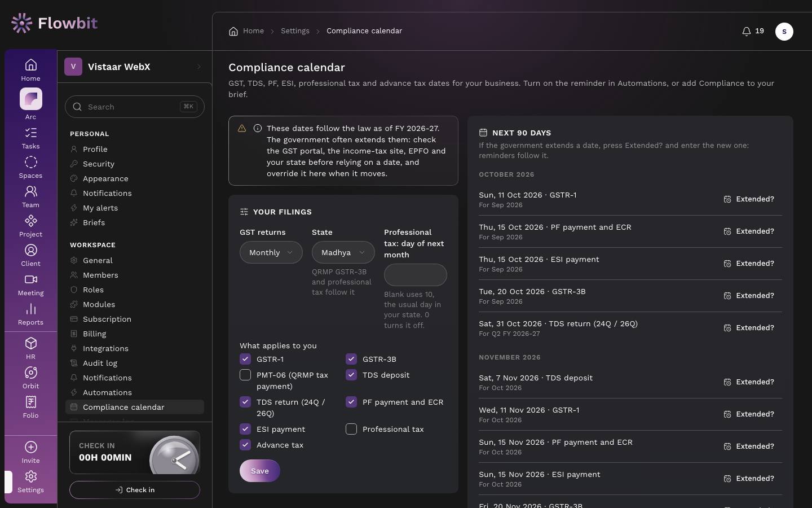
Task: Toggle the PF payment and ECR checkbox
Action: pos(351,402)
